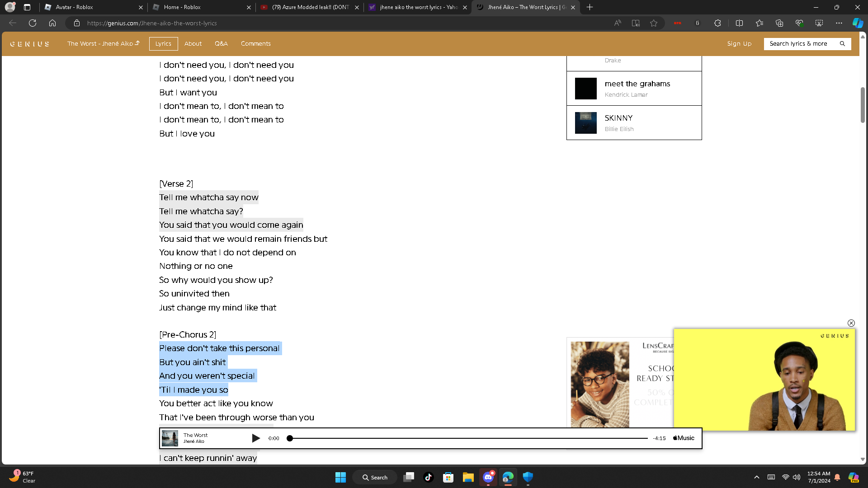Open annotation for 'I can't keep runnin' away'

coord(208,458)
